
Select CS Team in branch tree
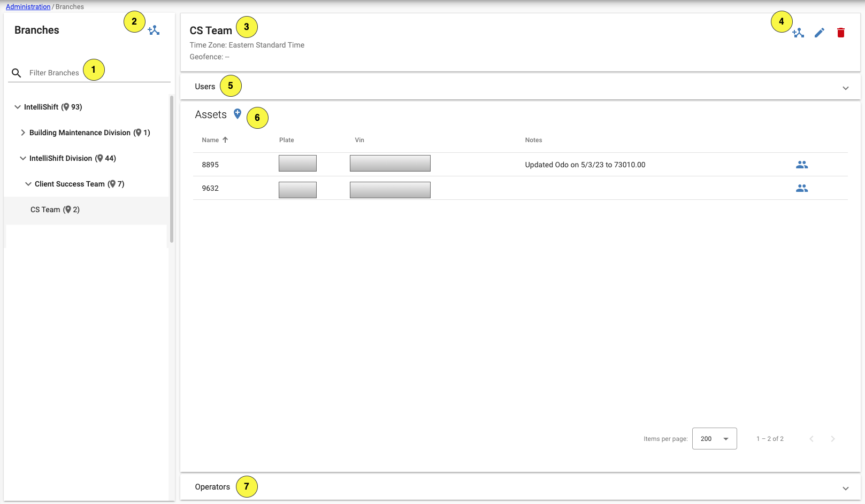click(x=86, y=210)
